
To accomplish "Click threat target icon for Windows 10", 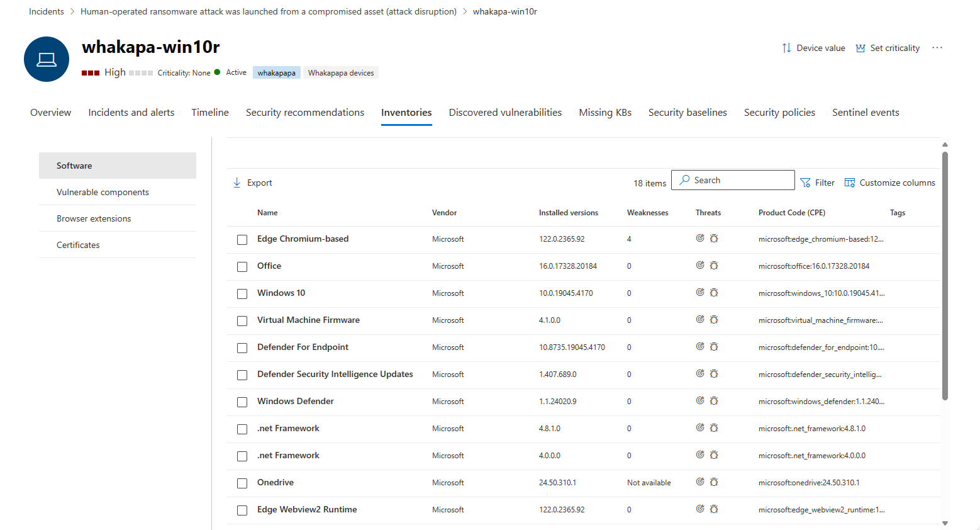I will (700, 293).
